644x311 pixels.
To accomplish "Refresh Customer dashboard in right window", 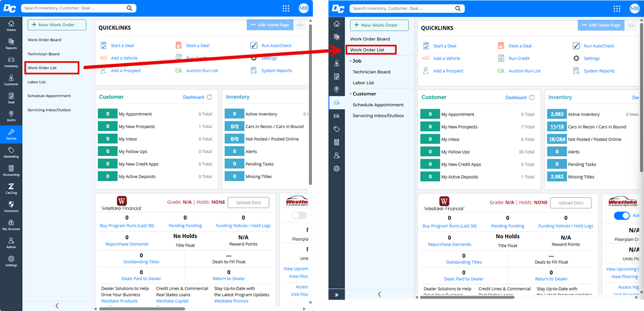I will point(532,98).
